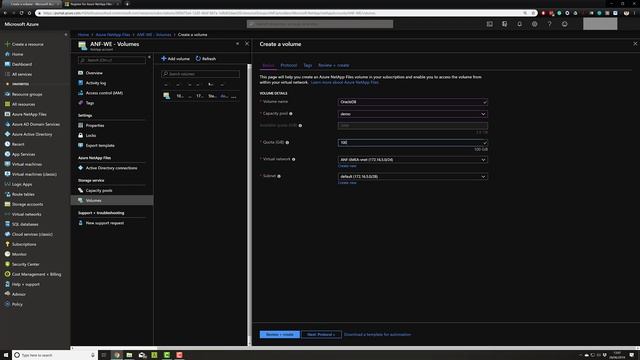This screenshot has width=640, height=360.
Task: Click the Search volumes box
Action: pos(200,74)
